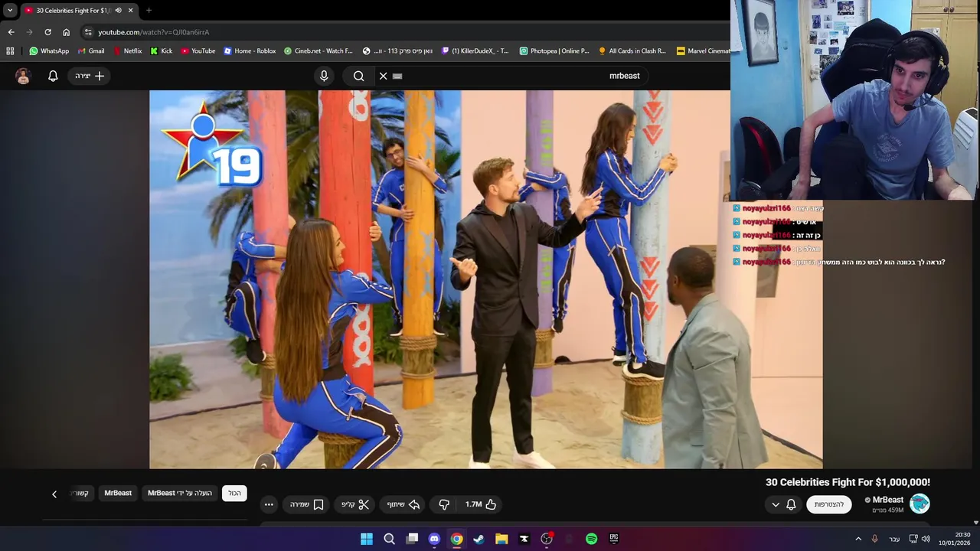Open the Home - Roblox bookmark
980x551 pixels.
(250, 51)
